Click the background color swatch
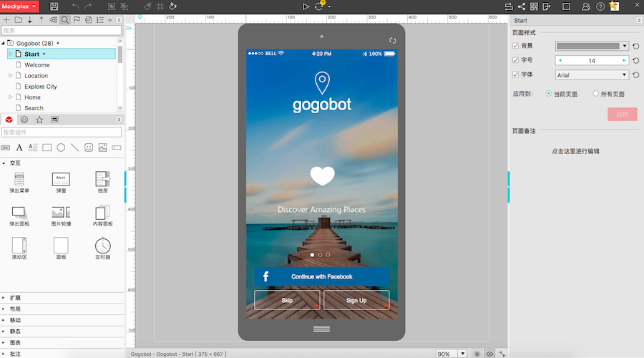Image resolution: width=644 pixels, height=358 pixels. tap(587, 46)
